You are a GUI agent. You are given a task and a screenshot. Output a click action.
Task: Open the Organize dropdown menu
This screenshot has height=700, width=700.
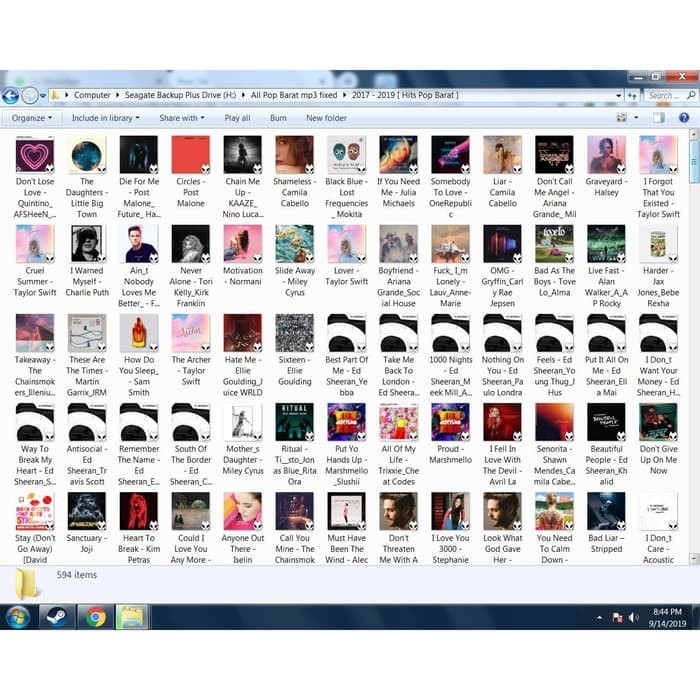[32, 118]
